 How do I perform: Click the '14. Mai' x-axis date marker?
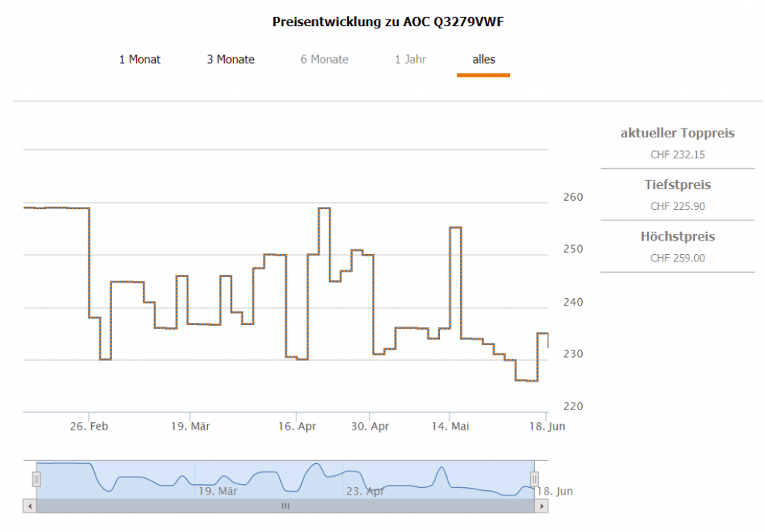(x=450, y=426)
